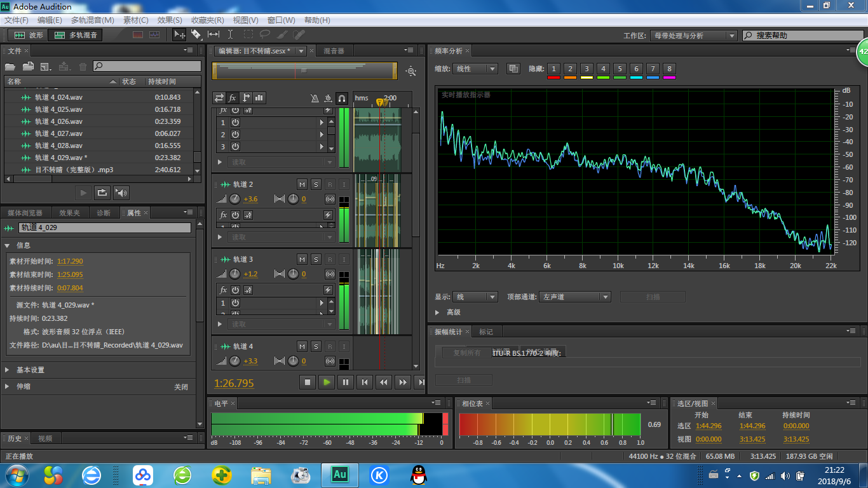The height and width of the screenshot is (488, 868).
Task: Select the Slip tool in the toolbar
Action: pyautogui.click(x=214, y=35)
